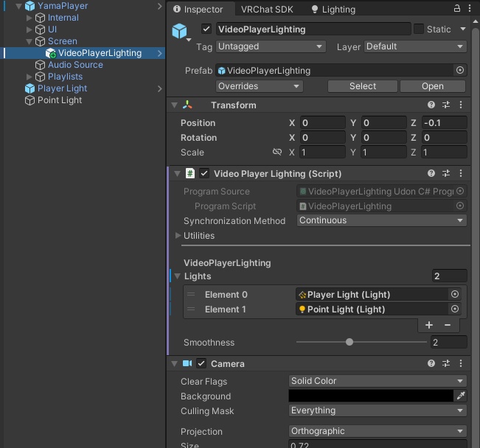Click Element 0 drag handle
The image size is (480, 448).
coord(191,295)
